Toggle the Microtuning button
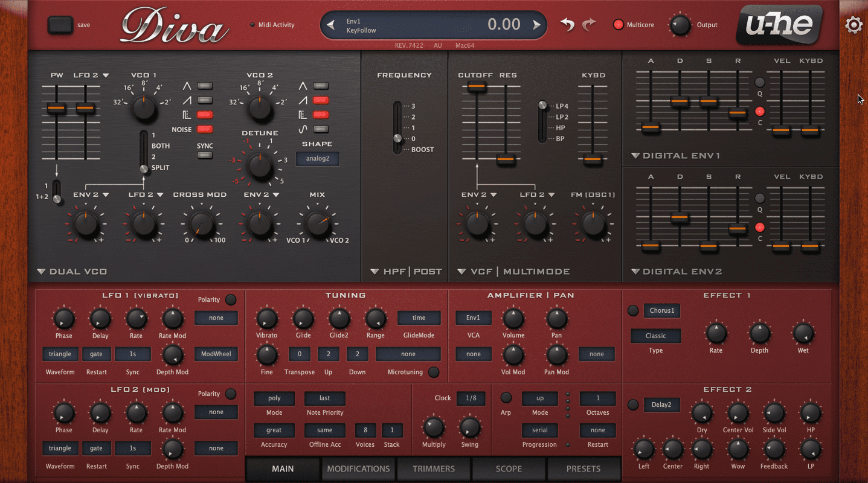 434,372
